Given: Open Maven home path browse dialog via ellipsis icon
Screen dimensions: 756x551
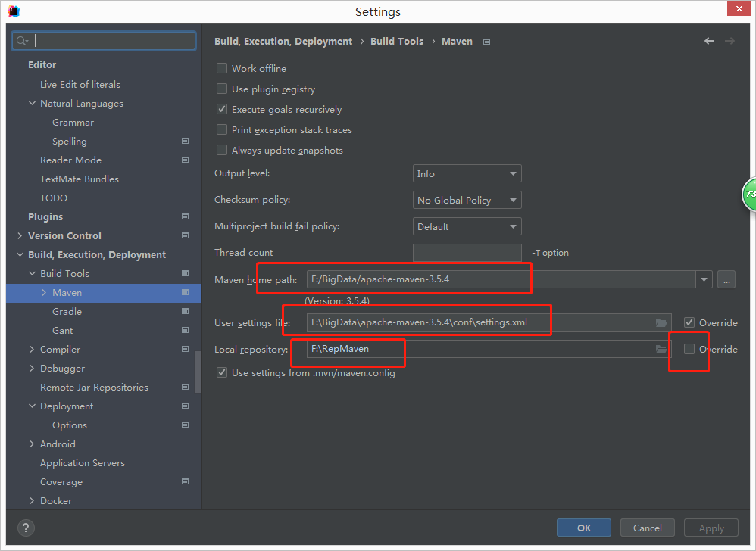Looking at the screenshot, I should [x=726, y=279].
